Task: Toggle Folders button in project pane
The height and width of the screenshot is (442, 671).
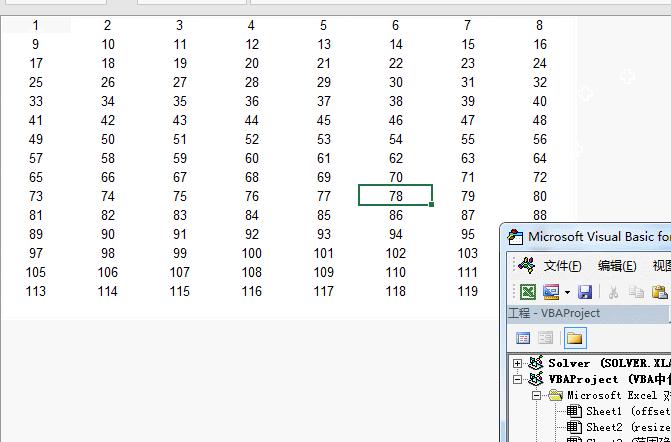Action: pos(575,338)
